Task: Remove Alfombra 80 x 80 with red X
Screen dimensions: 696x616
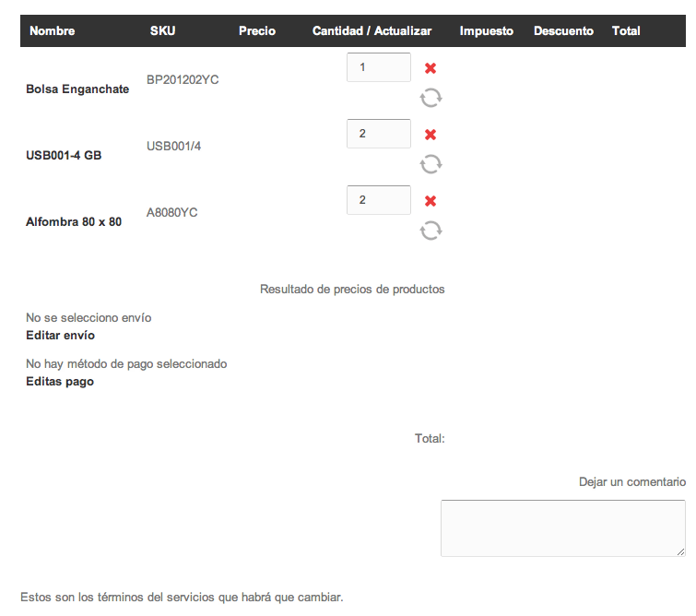Action: point(431,201)
